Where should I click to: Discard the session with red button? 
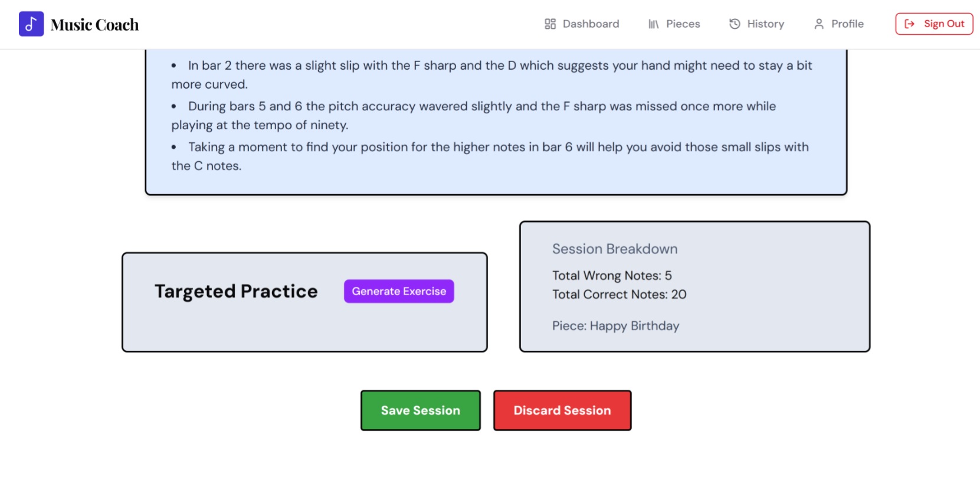click(x=562, y=410)
